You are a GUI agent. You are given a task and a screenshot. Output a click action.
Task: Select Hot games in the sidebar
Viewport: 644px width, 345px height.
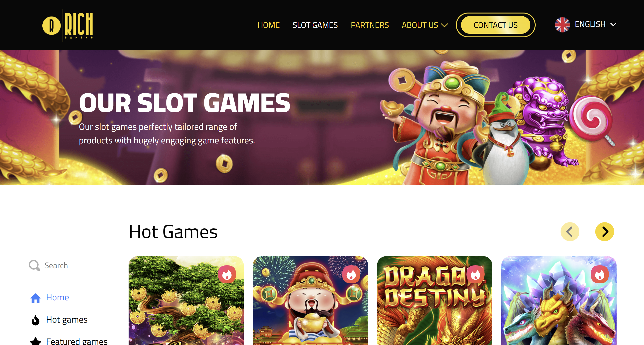tap(67, 320)
